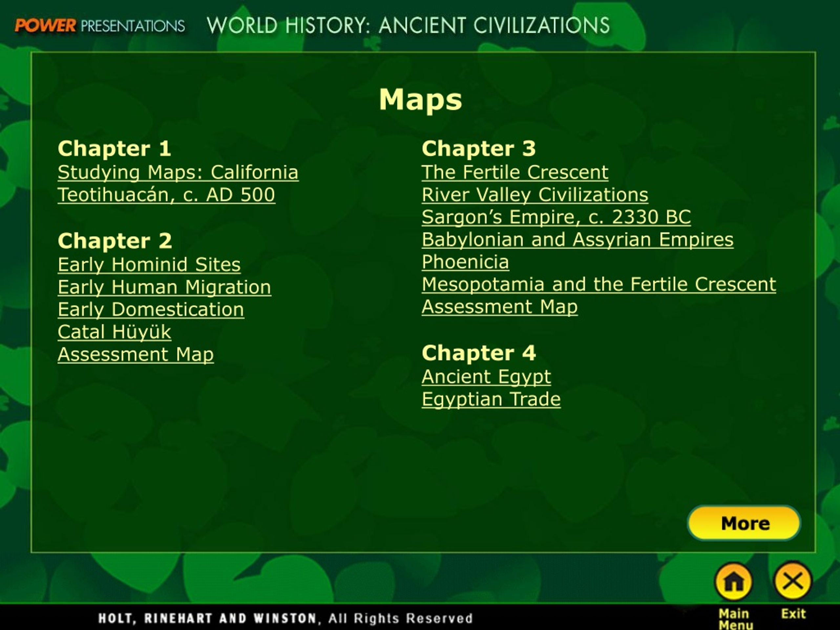Click the Main Menu home icon
Viewport: 840px width, 630px height.
point(733,581)
